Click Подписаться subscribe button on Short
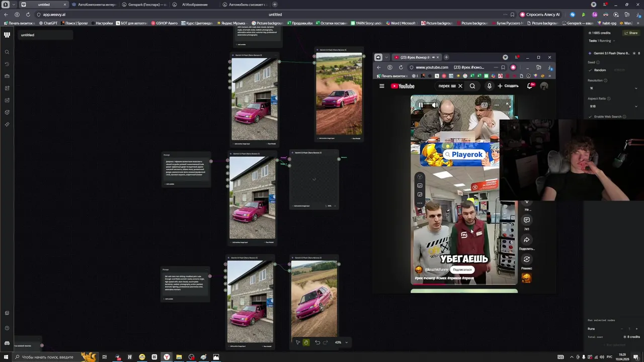This screenshot has width=644, height=362. click(x=462, y=270)
